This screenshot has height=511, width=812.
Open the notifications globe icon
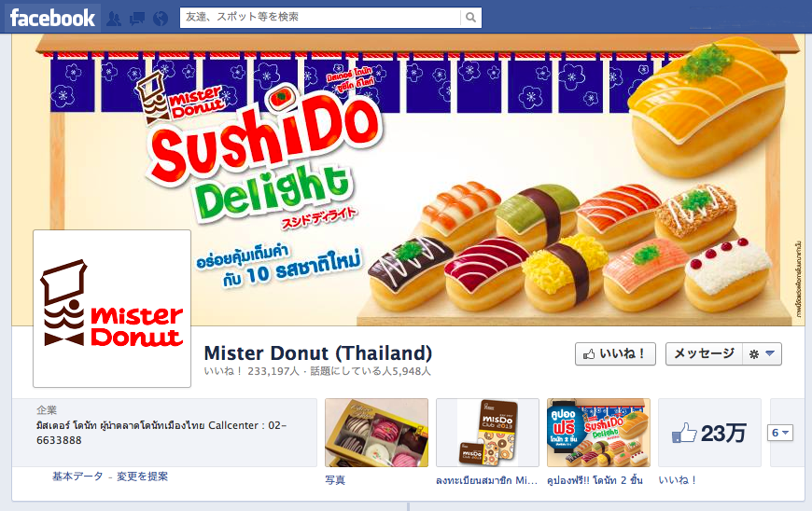pos(161,20)
